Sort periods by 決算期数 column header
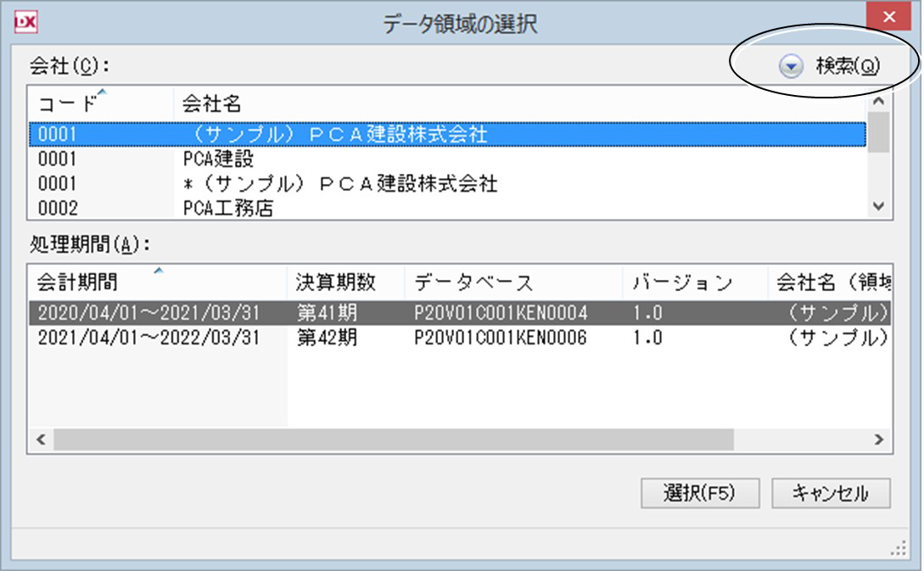Image resolution: width=924 pixels, height=571 pixels. [346, 283]
